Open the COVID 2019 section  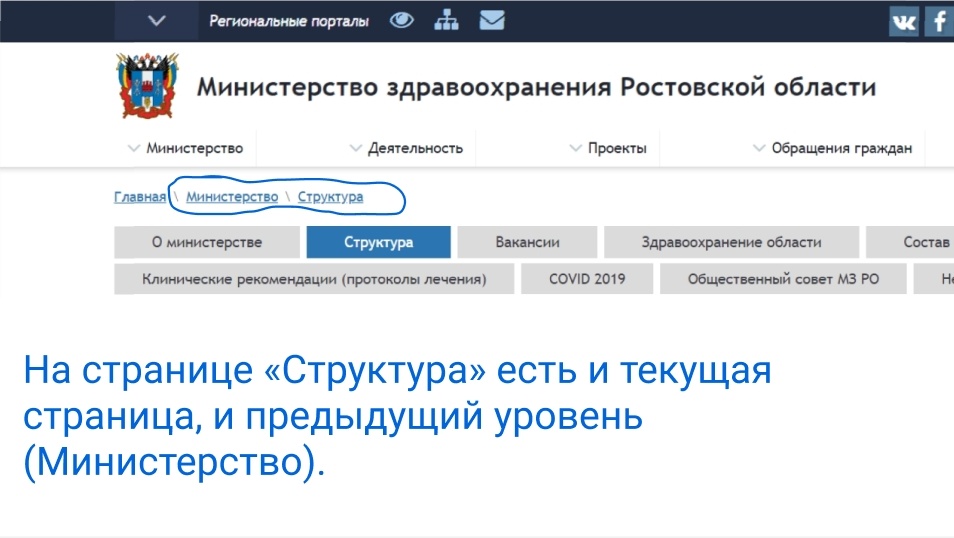coord(587,279)
